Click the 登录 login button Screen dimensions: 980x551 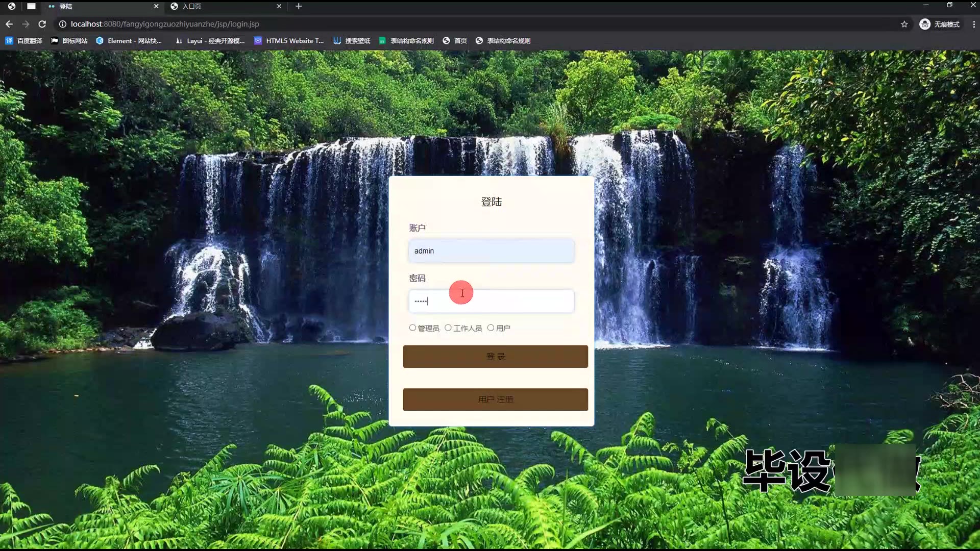495,357
